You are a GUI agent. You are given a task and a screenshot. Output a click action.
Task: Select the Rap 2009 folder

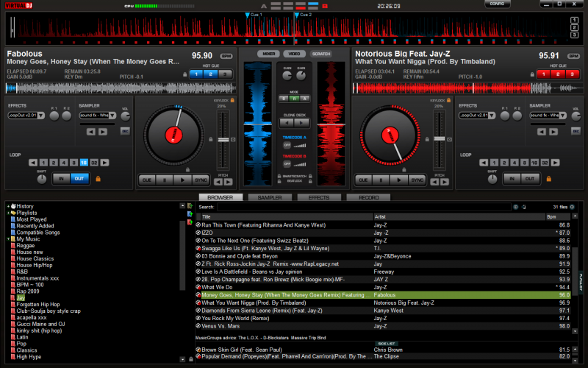point(28,291)
